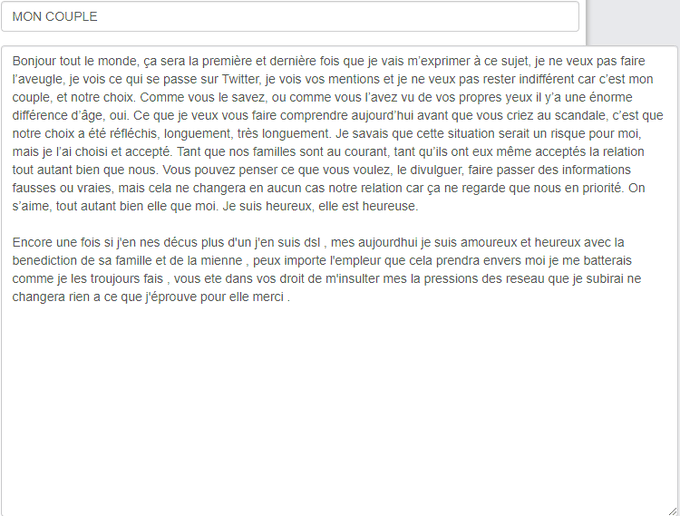
Task: Focus the 'MON COUPLE' title field
Action: coord(290,16)
